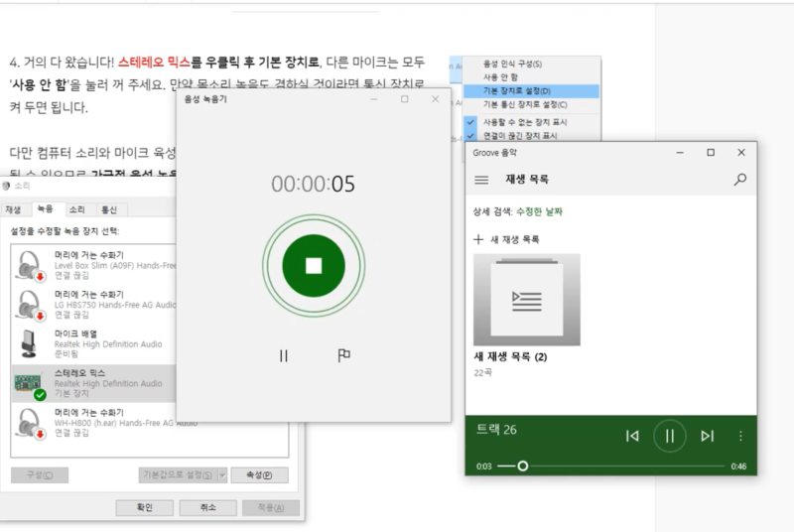The image size is (794, 532).
Task: Pause the Voice Recorder recording
Action: [284, 356]
